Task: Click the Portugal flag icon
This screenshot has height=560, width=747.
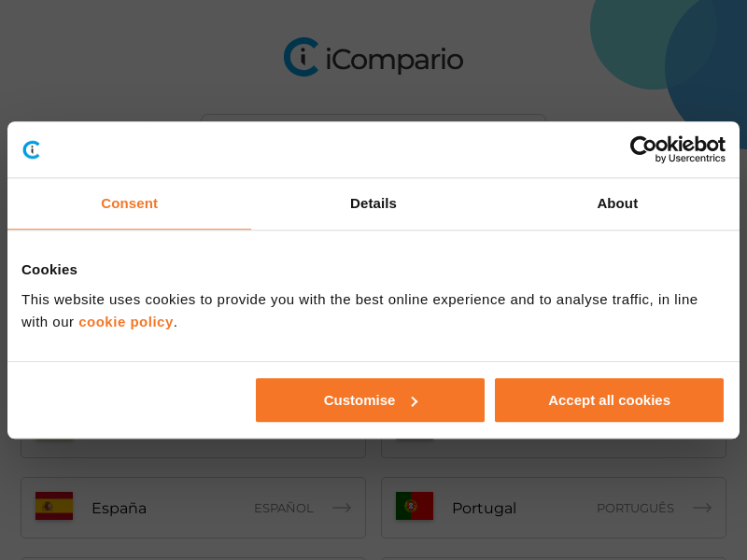Action: (x=415, y=506)
